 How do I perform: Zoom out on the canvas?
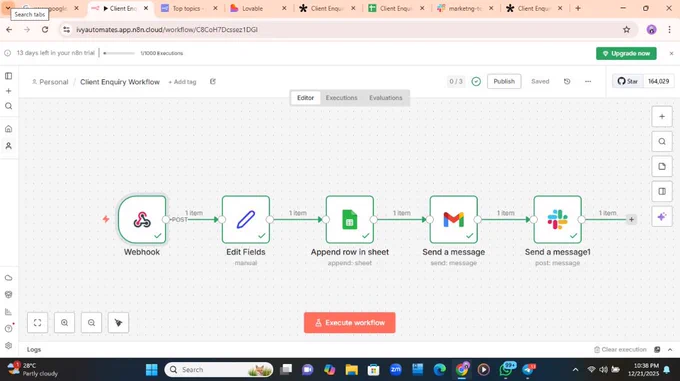[91, 322]
